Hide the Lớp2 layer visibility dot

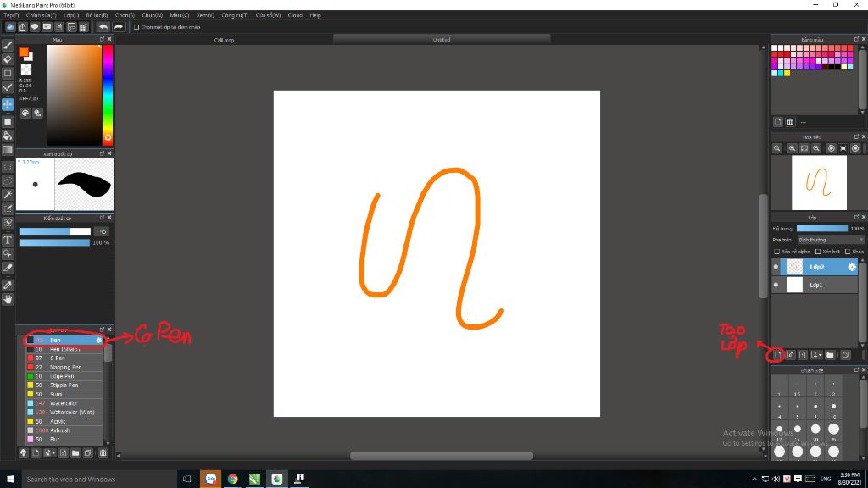(776, 267)
